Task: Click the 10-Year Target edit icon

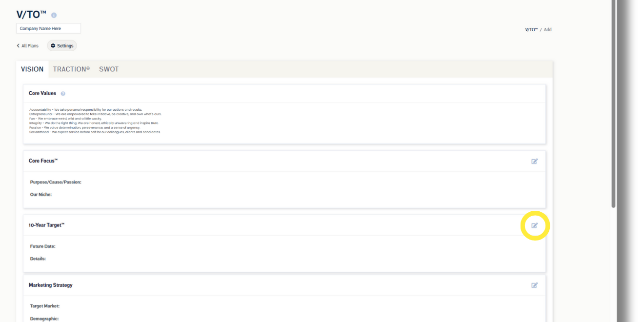Action: 535,225
